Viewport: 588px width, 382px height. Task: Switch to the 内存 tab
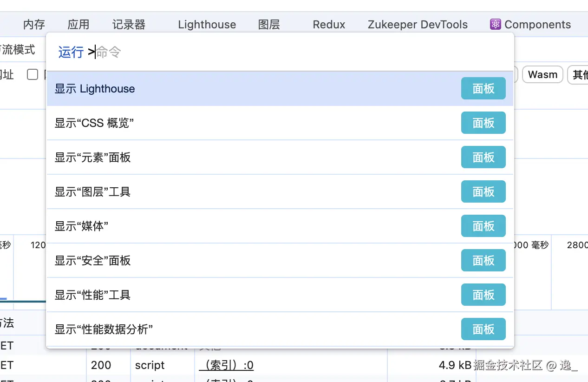[x=34, y=25]
